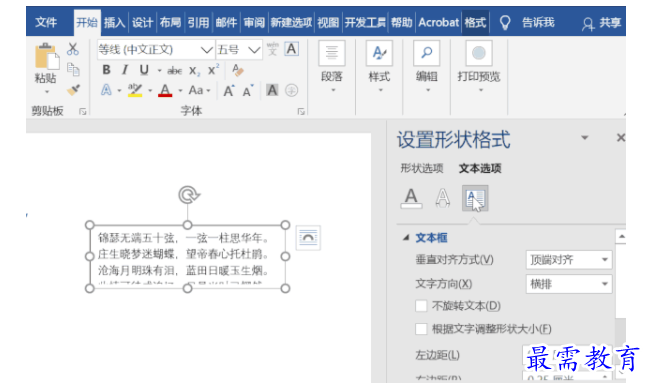The height and width of the screenshot is (390, 648).
Task: Apply character shading gray A
Action: (272, 90)
